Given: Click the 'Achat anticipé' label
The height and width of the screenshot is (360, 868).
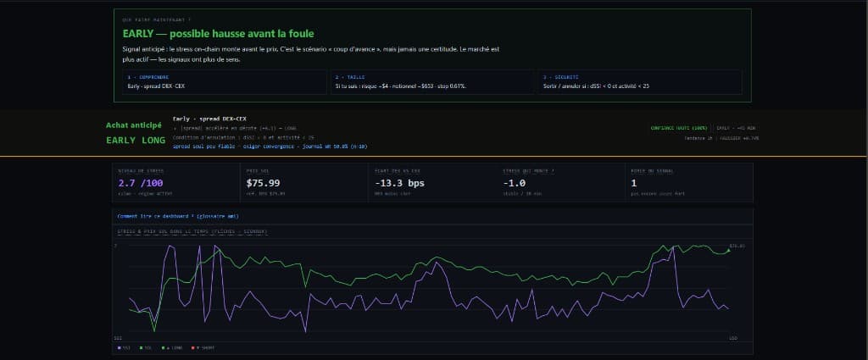Looking at the screenshot, I should pos(134,125).
